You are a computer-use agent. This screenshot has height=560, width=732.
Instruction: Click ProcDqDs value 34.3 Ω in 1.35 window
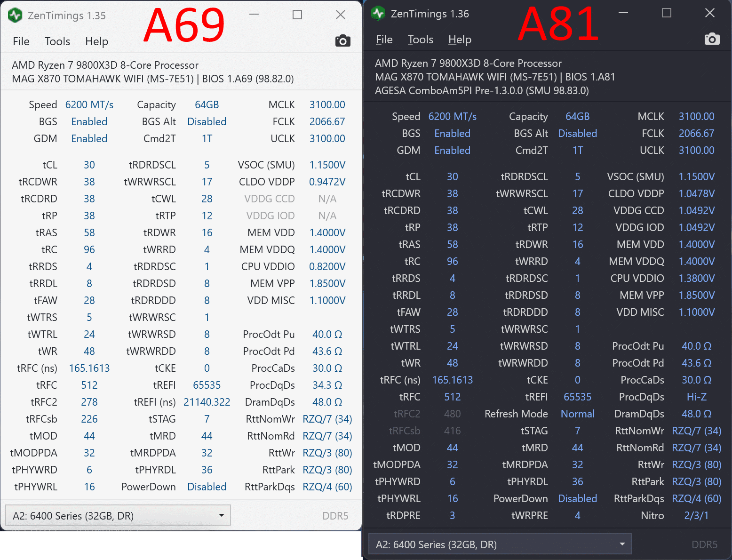click(x=327, y=385)
